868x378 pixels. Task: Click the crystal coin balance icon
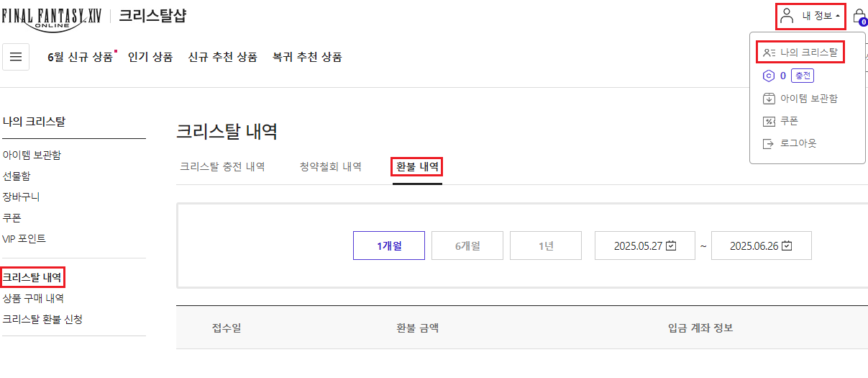(768, 76)
